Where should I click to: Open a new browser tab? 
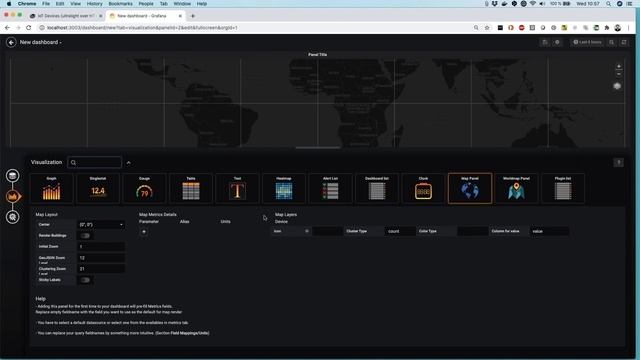point(193,16)
